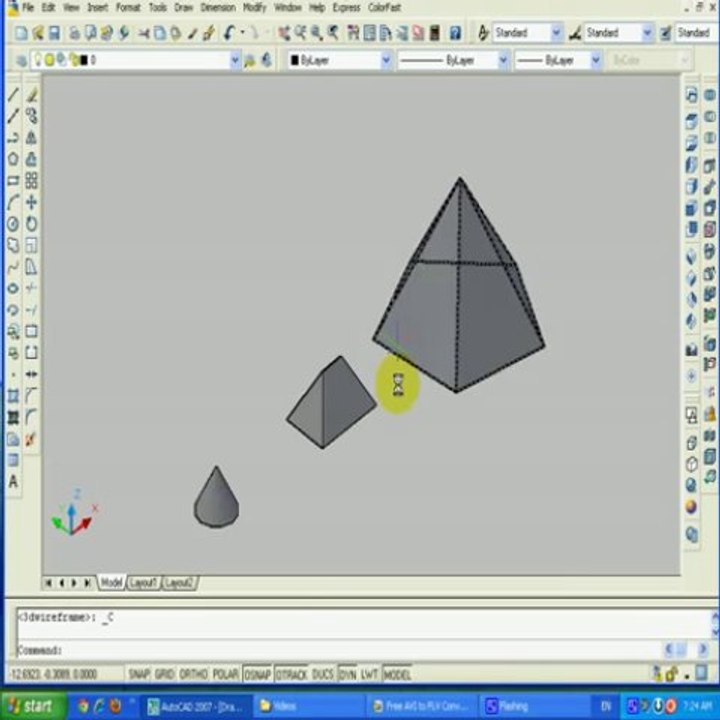Select the Mirror tool
Viewport: 720px width, 720px height.
pos(32,138)
